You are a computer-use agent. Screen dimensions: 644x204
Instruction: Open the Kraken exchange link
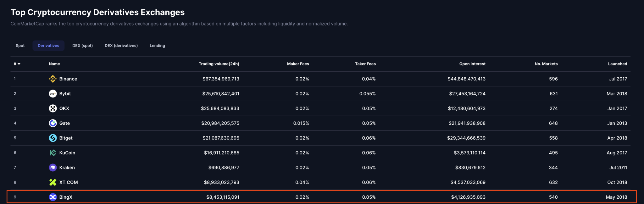[67, 168]
